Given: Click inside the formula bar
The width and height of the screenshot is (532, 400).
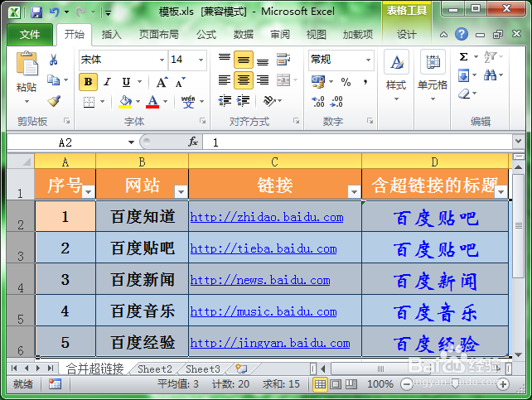Looking at the screenshot, I should tap(358, 142).
